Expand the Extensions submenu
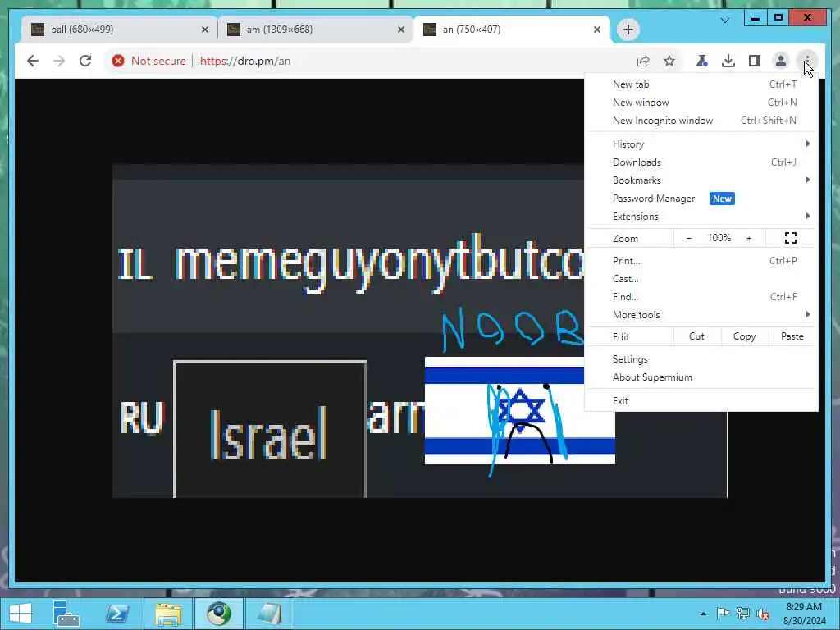 tap(702, 217)
